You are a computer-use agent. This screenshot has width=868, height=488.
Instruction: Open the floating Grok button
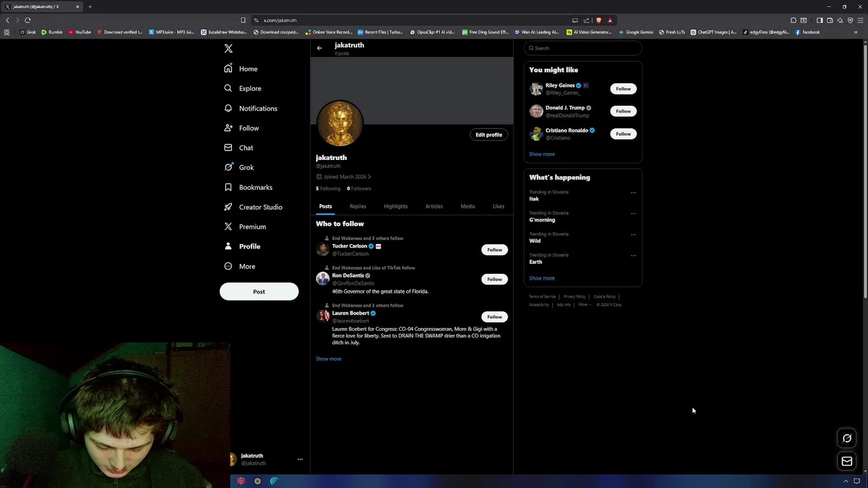coord(847,439)
